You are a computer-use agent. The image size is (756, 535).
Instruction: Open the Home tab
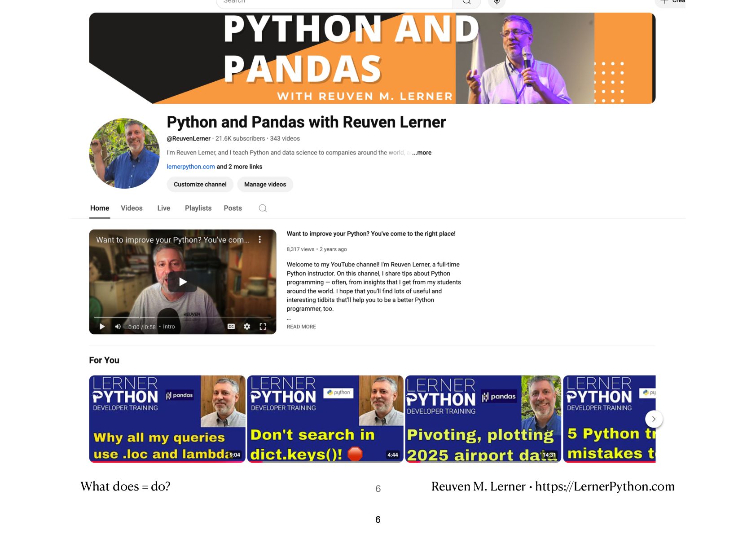click(100, 208)
